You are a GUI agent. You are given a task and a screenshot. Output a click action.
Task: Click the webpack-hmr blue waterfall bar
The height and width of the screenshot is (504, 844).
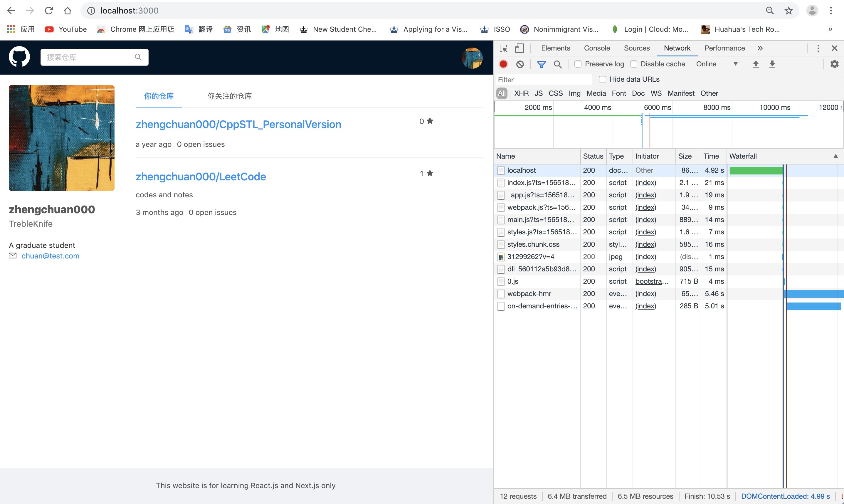[x=814, y=294]
